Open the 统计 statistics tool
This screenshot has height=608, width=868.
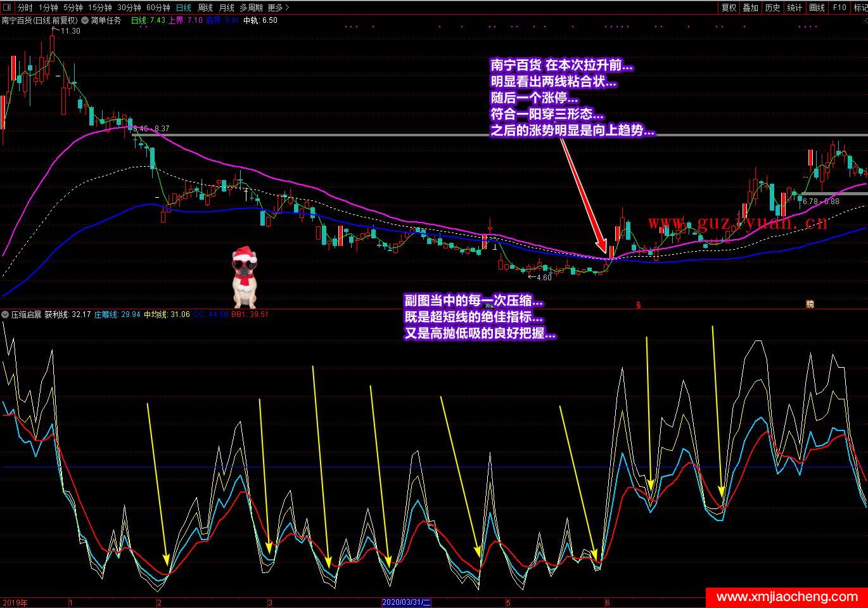coord(795,8)
